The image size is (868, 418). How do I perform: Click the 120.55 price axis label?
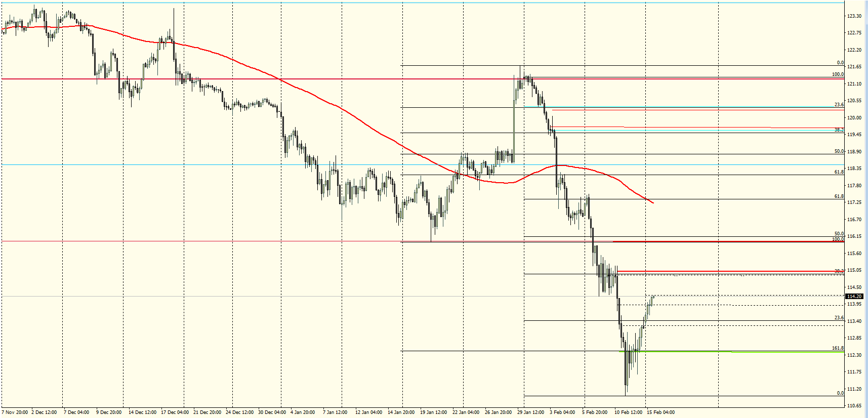[x=854, y=101]
